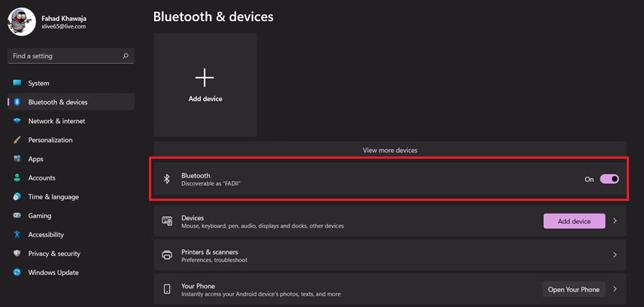644x307 pixels.
Task: Click the Personalization paintbrush icon
Action: point(17,140)
